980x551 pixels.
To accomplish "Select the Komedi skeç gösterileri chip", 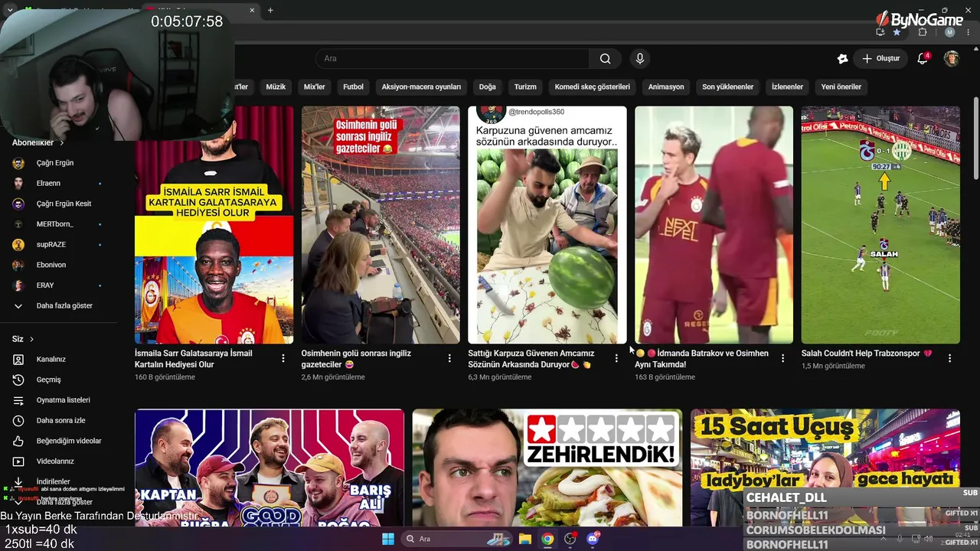I will coord(593,87).
